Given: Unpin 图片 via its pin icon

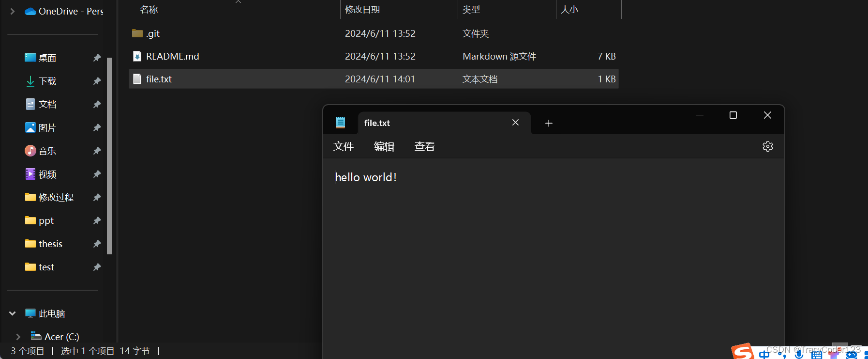Looking at the screenshot, I should [97, 127].
